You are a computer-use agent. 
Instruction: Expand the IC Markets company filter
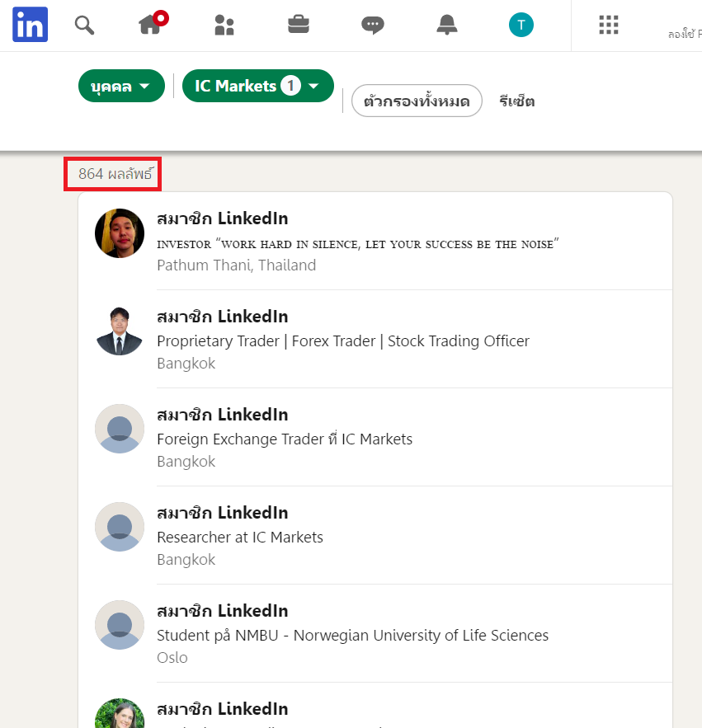coord(257,86)
